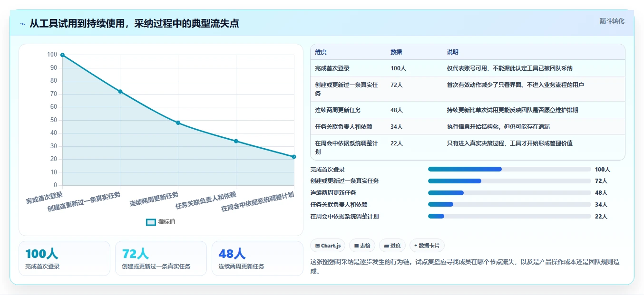644x295 pixels.
Task: Click the 任务关联负责人和依赖 table cell
Action: pyautogui.click(x=348, y=126)
